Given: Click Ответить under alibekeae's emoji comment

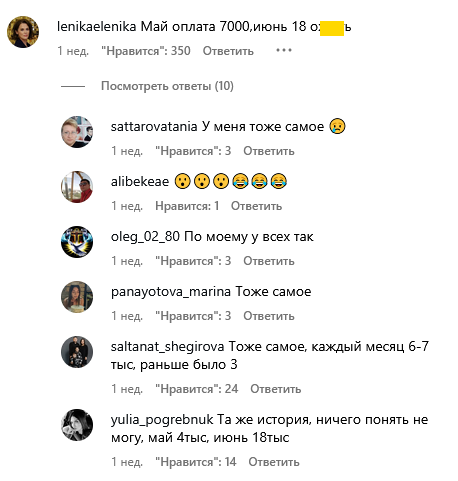Looking at the screenshot, I should tap(256, 206).
